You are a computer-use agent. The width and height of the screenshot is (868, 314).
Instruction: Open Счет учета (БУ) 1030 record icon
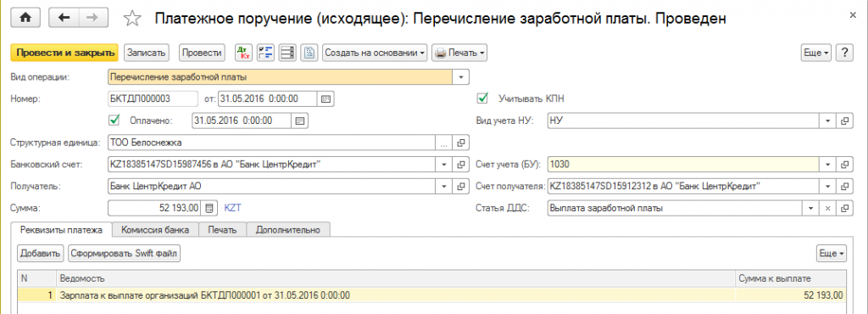click(844, 165)
